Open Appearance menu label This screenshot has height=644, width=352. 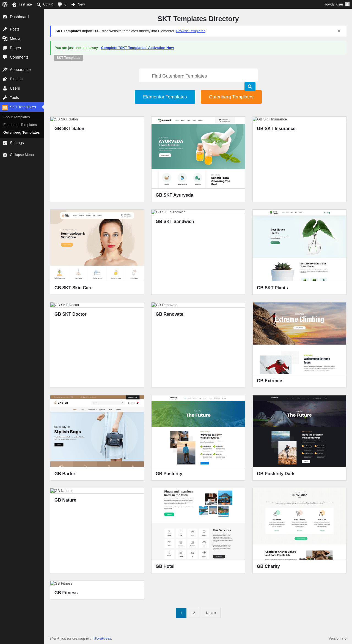(20, 70)
